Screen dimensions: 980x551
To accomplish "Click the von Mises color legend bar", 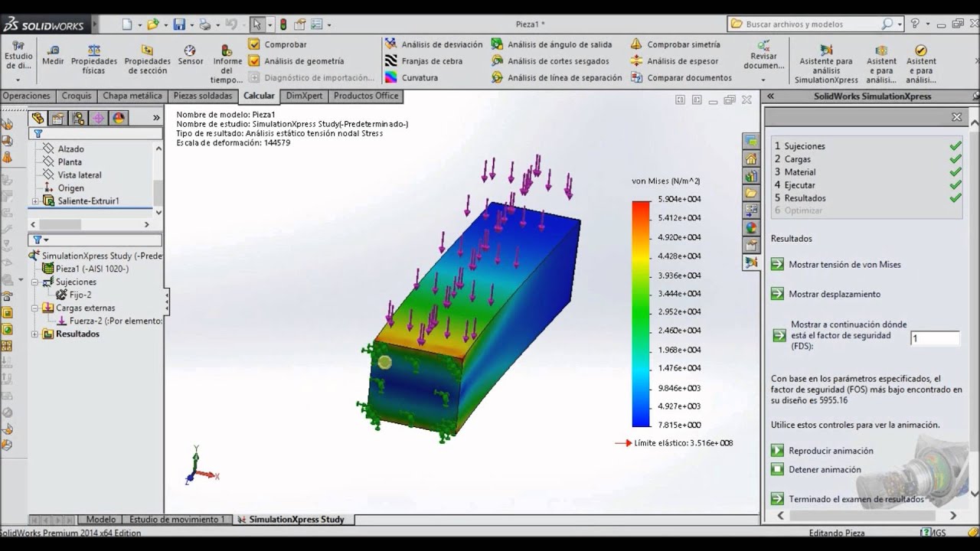I will click(641, 313).
